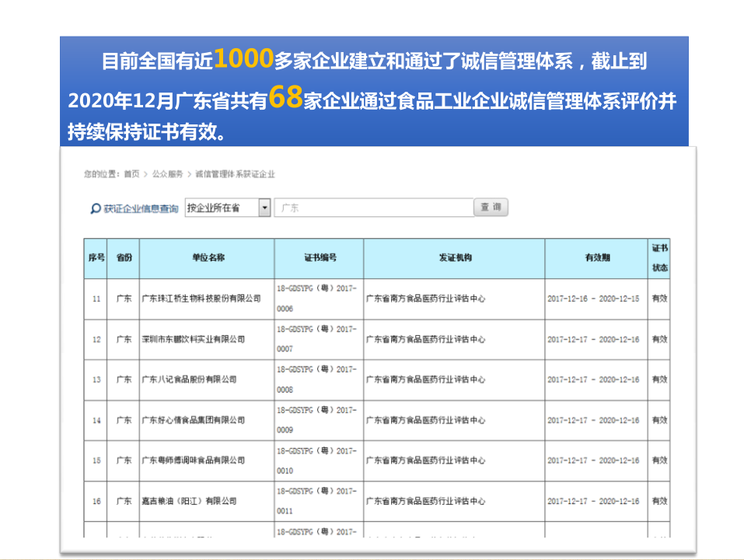Click the 有效期 column header

596,258
